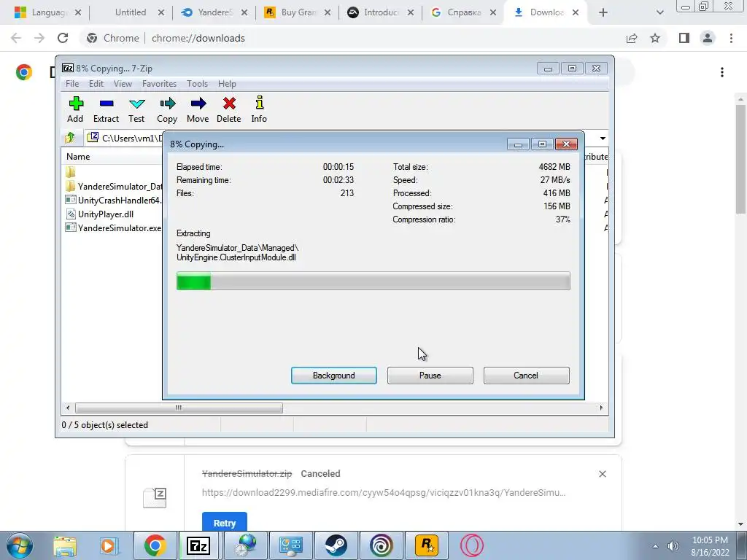Viewport: 747px width, 560px height.
Task: Click the Copy tool in 7-Zip toolbar
Action: click(x=167, y=109)
